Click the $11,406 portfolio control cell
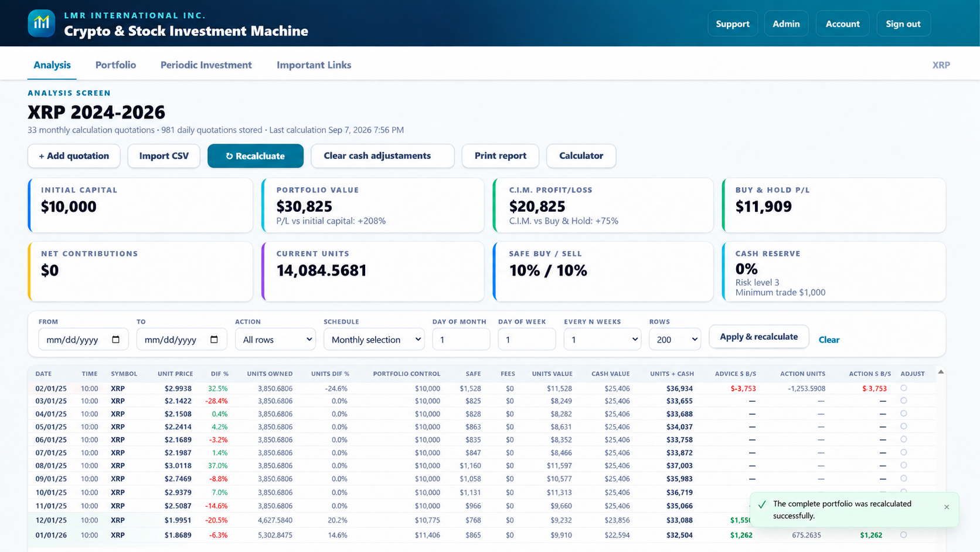 427,535
